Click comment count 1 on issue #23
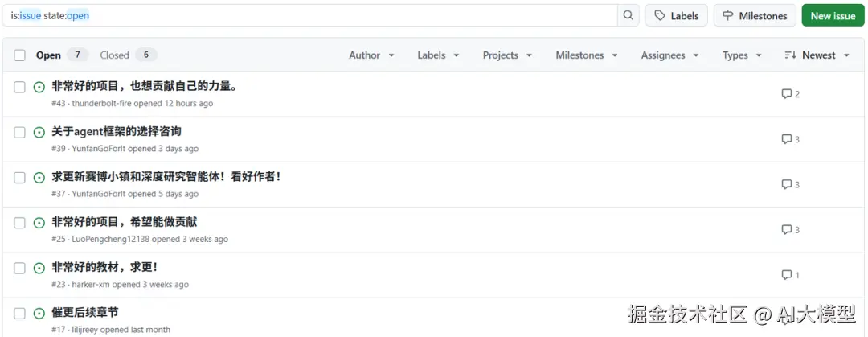The height and width of the screenshot is (337, 868). pos(797,275)
